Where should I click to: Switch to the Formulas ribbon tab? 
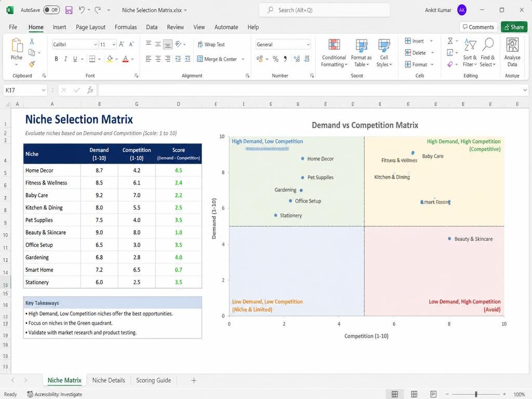coord(126,27)
